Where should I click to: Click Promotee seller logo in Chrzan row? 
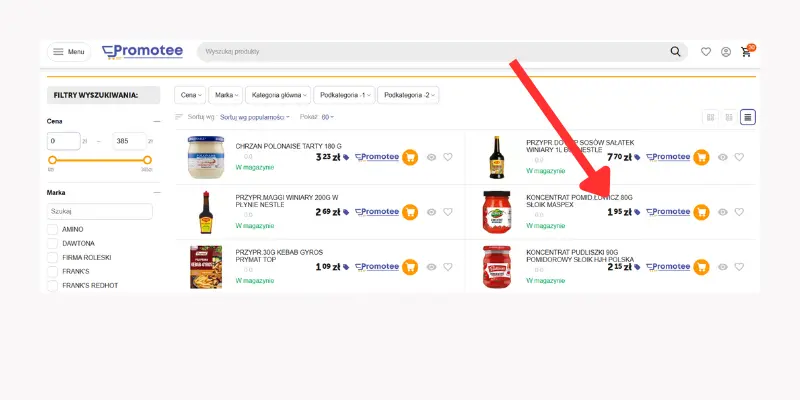coord(377,157)
